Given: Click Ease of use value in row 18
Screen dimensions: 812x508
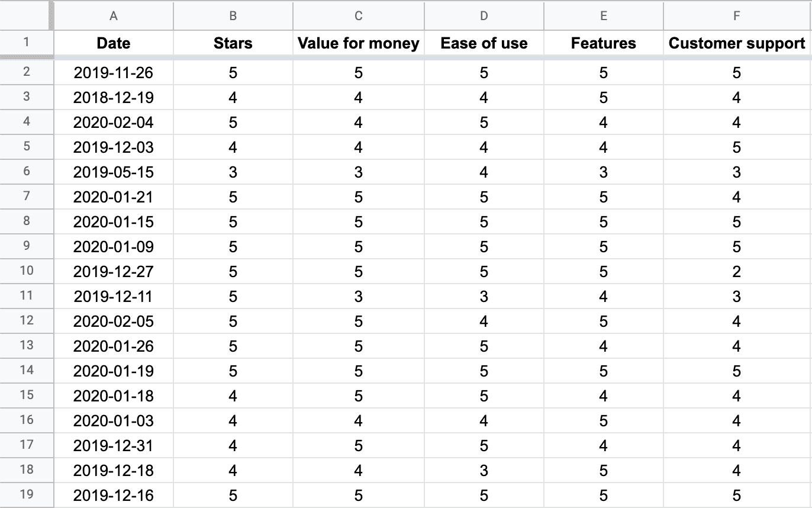Looking at the screenshot, I should pos(484,471).
